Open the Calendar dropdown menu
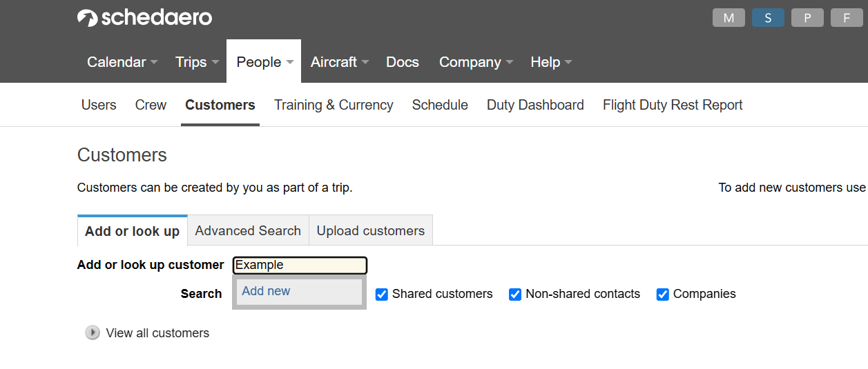868x369 pixels. click(122, 62)
